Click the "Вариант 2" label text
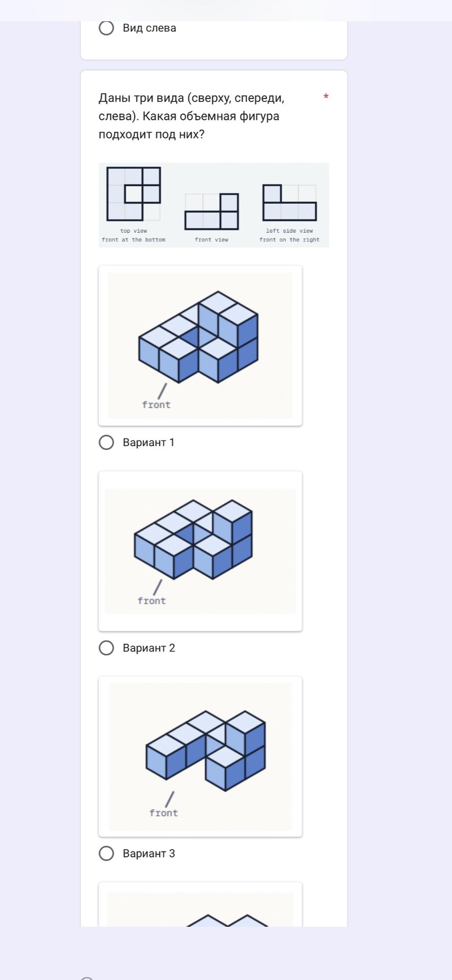 pos(149,648)
